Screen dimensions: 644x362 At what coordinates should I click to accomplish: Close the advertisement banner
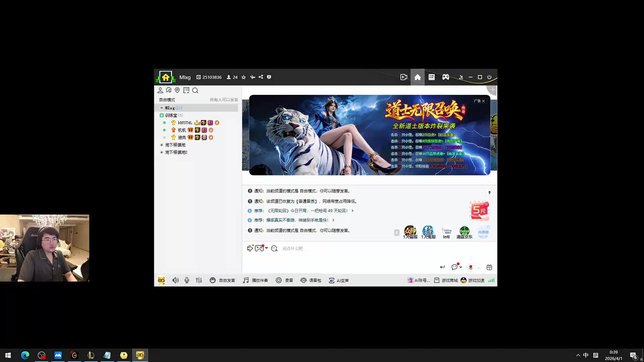483,101
